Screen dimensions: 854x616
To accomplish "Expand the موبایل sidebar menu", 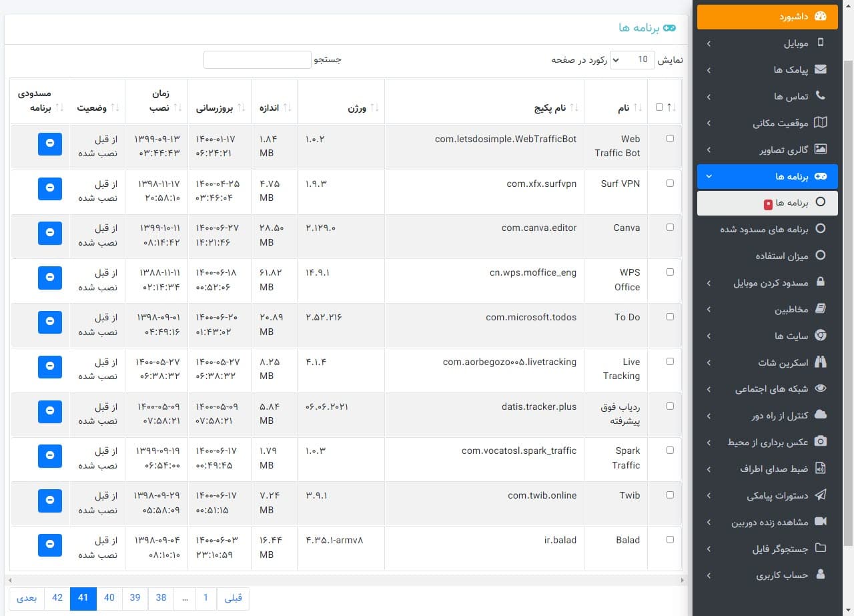I will [766, 43].
